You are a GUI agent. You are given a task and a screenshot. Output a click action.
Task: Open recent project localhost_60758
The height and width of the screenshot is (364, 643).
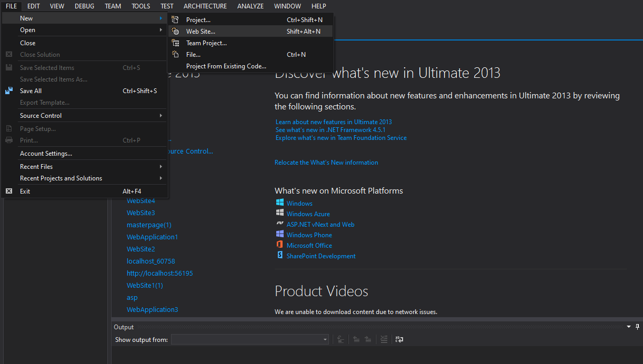(x=151, y=261)
